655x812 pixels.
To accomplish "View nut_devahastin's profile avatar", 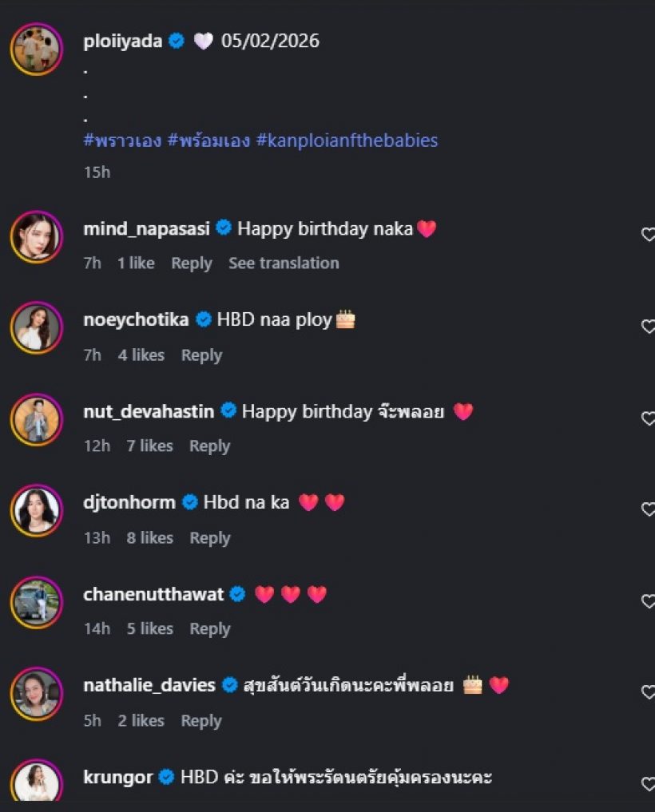I will 37,419.
